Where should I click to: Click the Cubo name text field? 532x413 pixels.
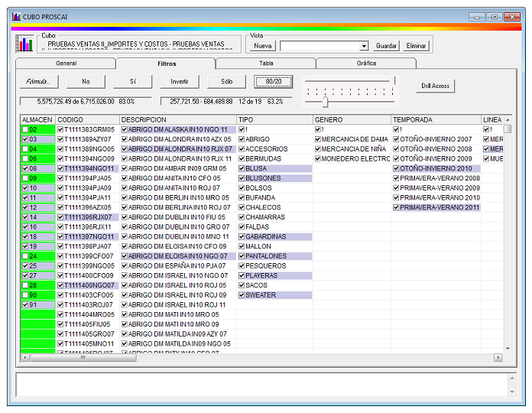point(139,44)
